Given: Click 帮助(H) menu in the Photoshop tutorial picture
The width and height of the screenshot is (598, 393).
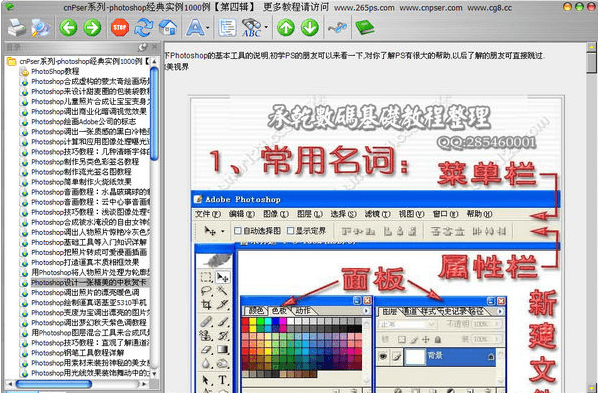Looking at the screenshot, I should click(x=479, y=214).
